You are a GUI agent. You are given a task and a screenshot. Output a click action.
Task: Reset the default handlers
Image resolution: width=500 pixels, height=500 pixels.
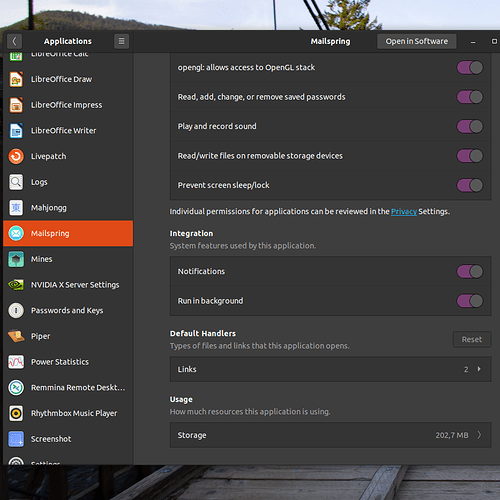point(472,339)
